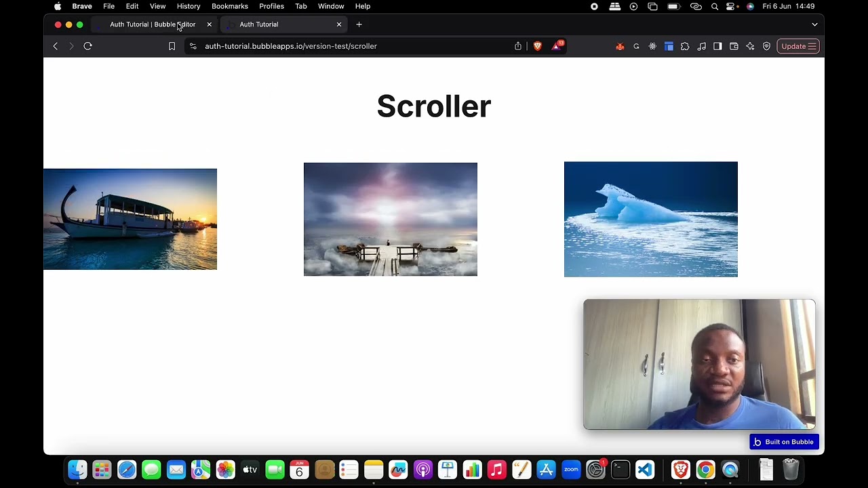
Task: Click the blue iceberg image
Action: tap(651, 220)
